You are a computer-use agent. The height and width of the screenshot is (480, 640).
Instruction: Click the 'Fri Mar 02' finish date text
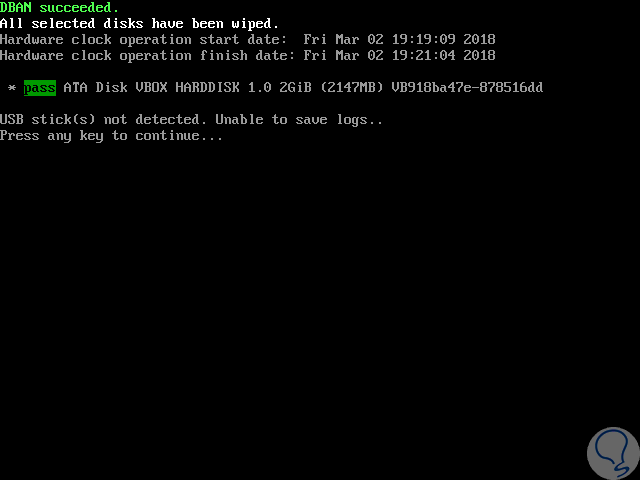(x=343, y=56)
